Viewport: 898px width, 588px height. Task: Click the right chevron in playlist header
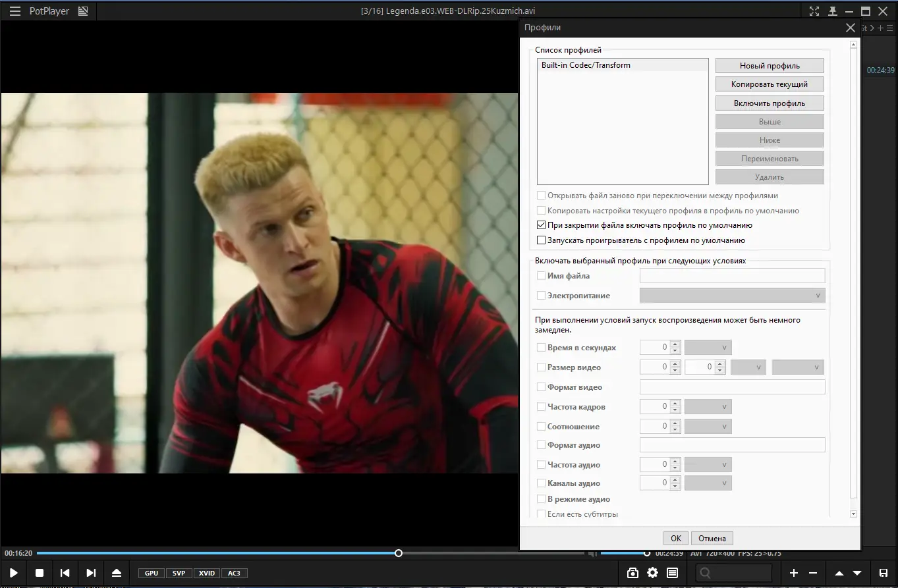[872, 28]
